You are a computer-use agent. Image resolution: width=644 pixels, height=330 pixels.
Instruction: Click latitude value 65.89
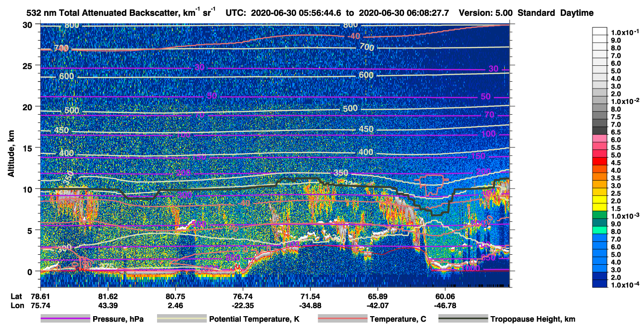point(377,296)
